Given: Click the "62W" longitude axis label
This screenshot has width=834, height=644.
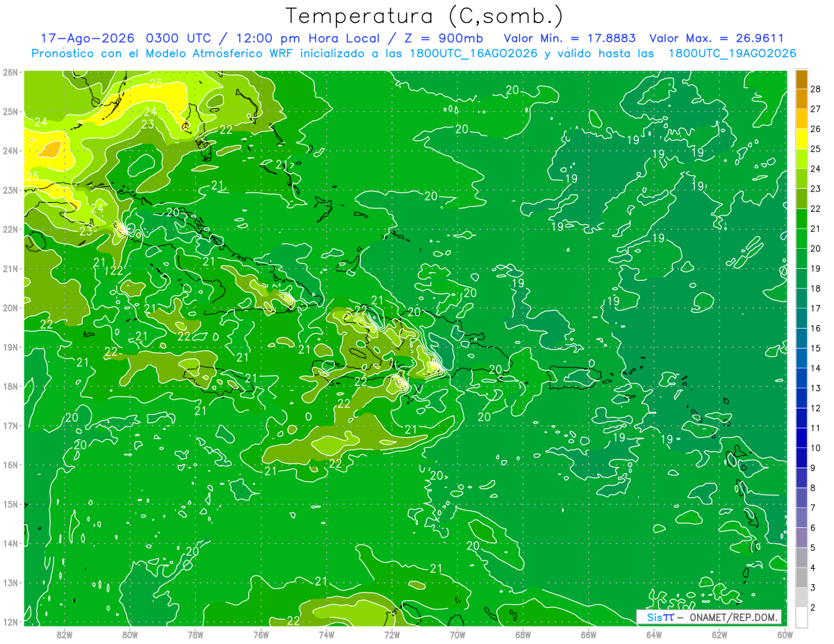Looking at the screenshot, I should pyautogui.click(x=719, y=634).
